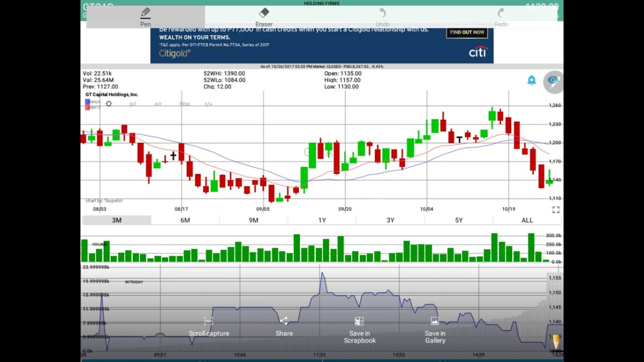Toggle the p/l chart overlay
Viewport: 644px width, 362px height.
pos(133,104)
